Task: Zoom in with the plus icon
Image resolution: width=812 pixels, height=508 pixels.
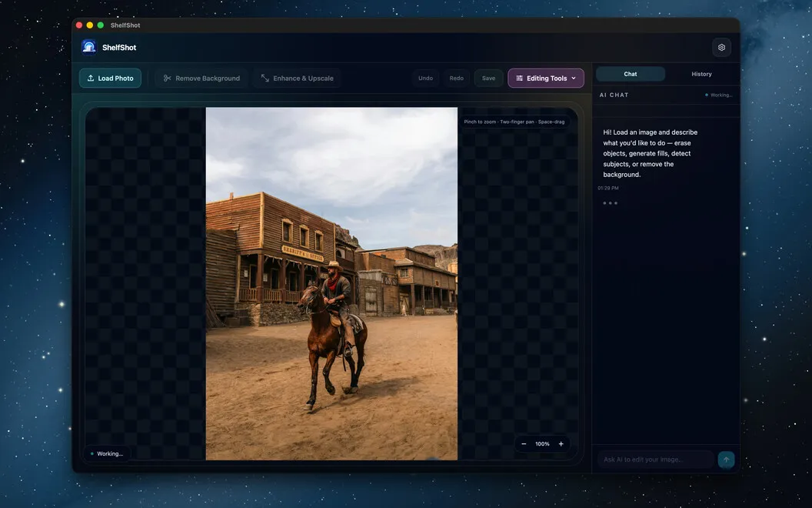Action: (x=561, y=443)
